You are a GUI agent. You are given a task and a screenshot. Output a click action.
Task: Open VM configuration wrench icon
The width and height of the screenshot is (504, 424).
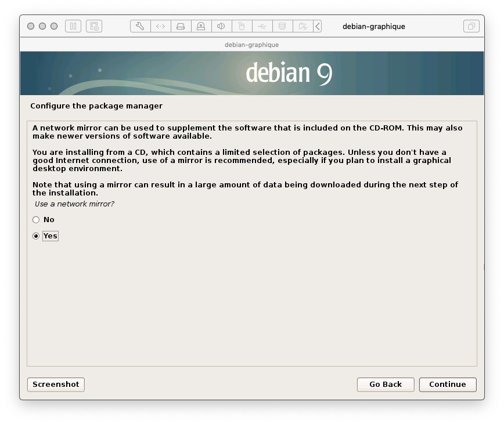tap(140, 26)
